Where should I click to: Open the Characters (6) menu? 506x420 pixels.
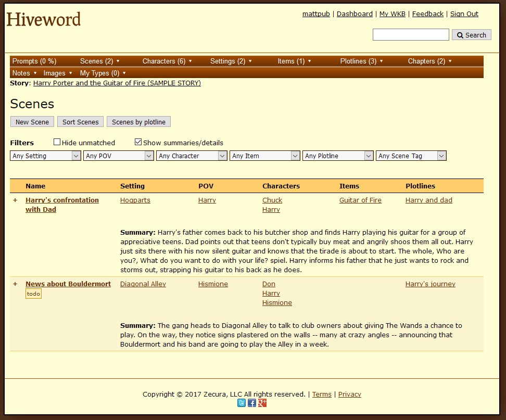(167, 61)
